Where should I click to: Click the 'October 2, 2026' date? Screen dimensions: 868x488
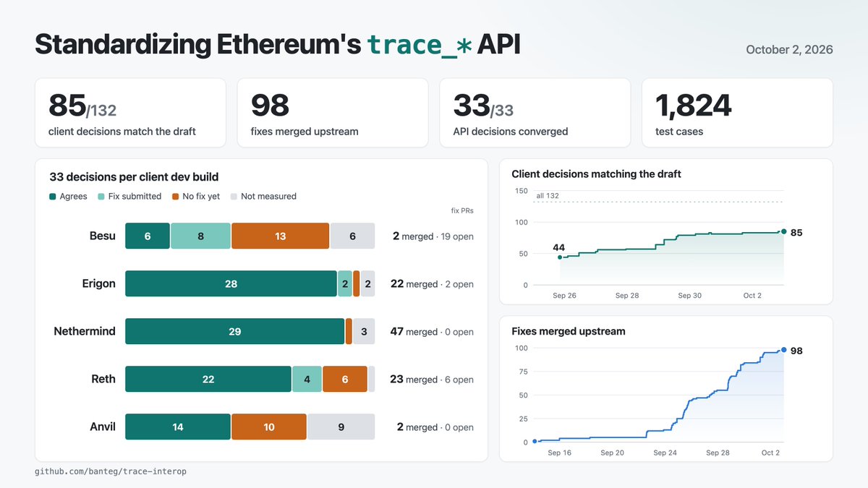pyautogui.click(x=789, y=50)
